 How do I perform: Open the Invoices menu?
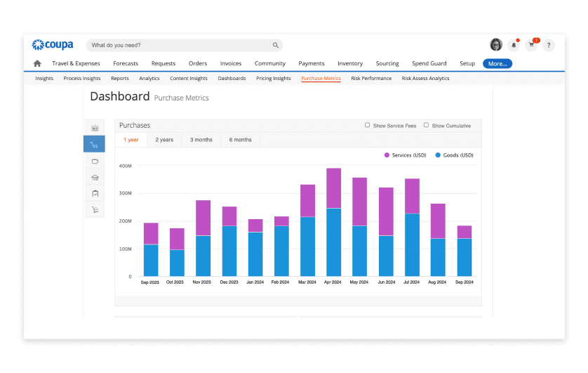(x=231, y=63)
